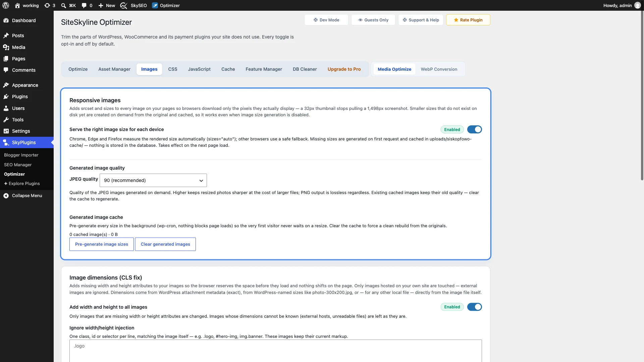Click the Guests Only button
The width and height of the screenshot is (644, 362).
point(373,20)
